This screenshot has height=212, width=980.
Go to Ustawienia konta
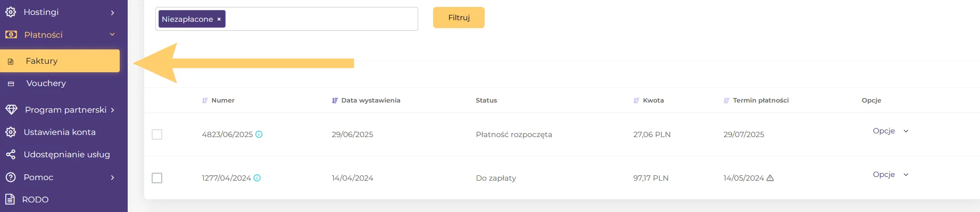tap(60, 132)
